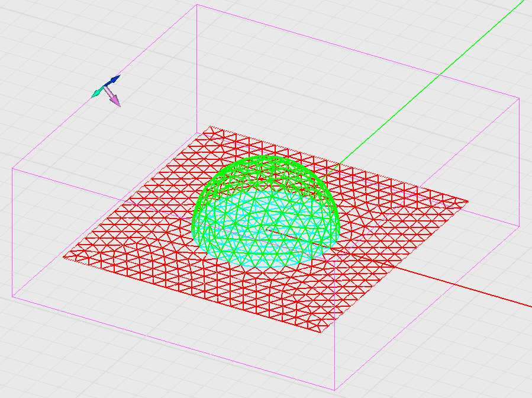The image size is (532, 398).
Task: Pick the green axis line extending to upper right
Action: [x=438, y=76]
